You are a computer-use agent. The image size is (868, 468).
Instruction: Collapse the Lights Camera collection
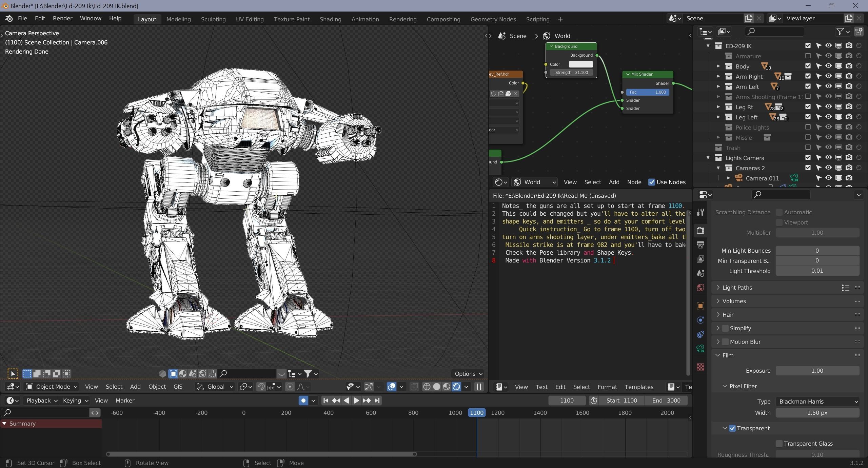[x=708, y=158]
